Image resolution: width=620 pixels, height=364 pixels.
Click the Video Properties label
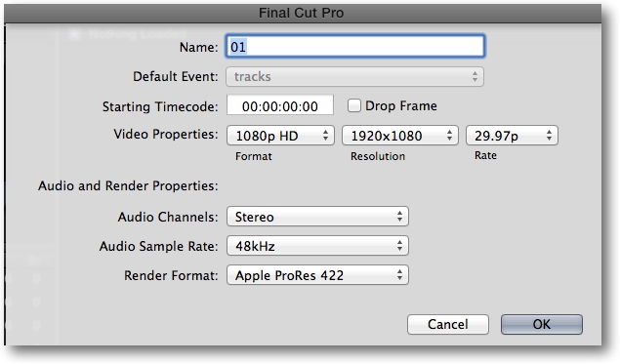point(166,135)
